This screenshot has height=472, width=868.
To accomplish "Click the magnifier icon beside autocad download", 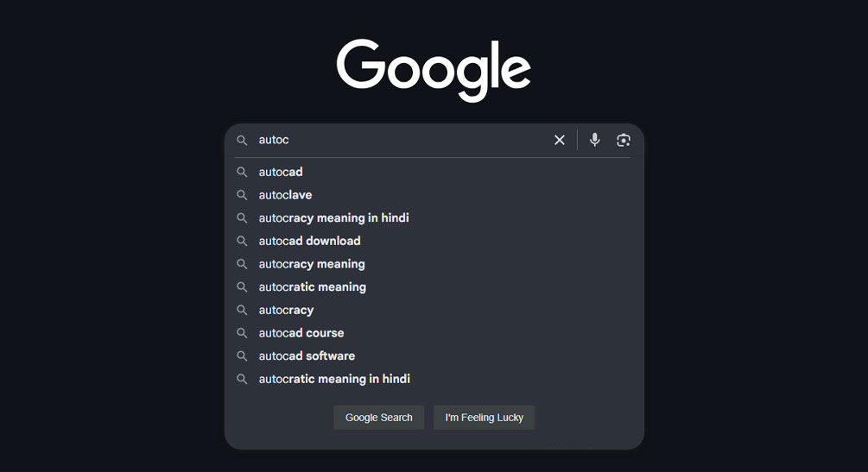I will point(242,242).
